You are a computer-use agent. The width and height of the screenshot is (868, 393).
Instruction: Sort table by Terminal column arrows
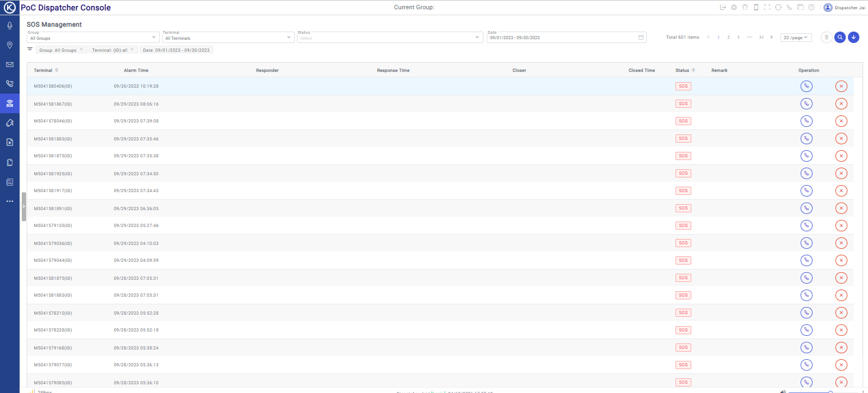click(x=57, y=70)
